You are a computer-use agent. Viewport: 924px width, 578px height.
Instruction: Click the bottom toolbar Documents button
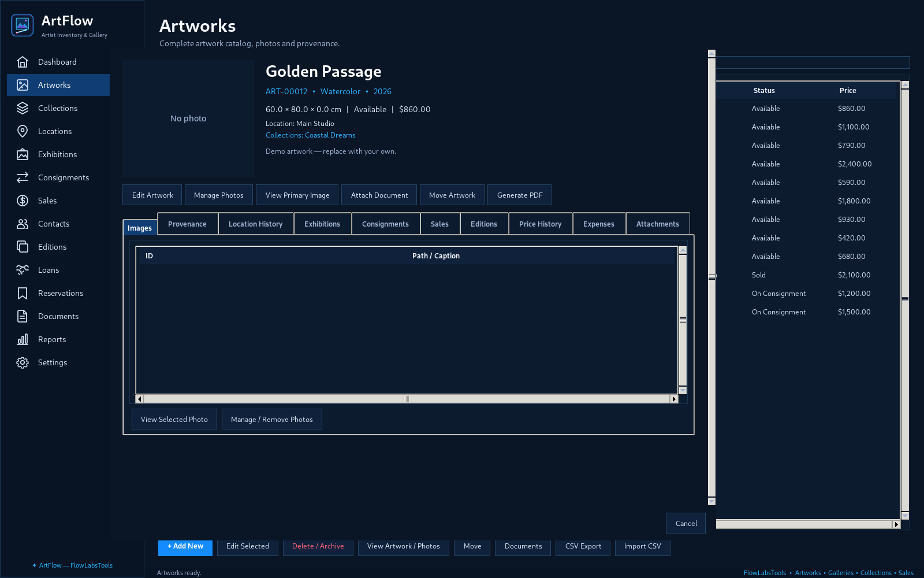click(x=523, y=547)
